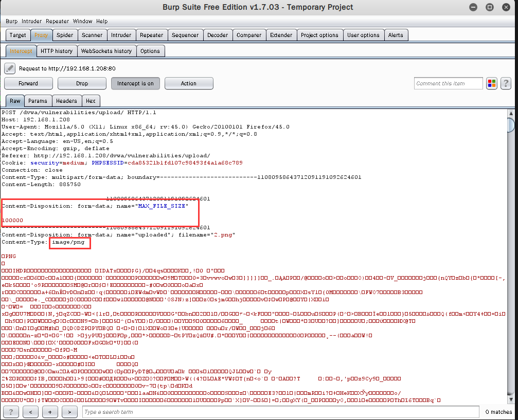Click the plus search options button
Screen dimensions: 518x420
click(x=50, y=412)
